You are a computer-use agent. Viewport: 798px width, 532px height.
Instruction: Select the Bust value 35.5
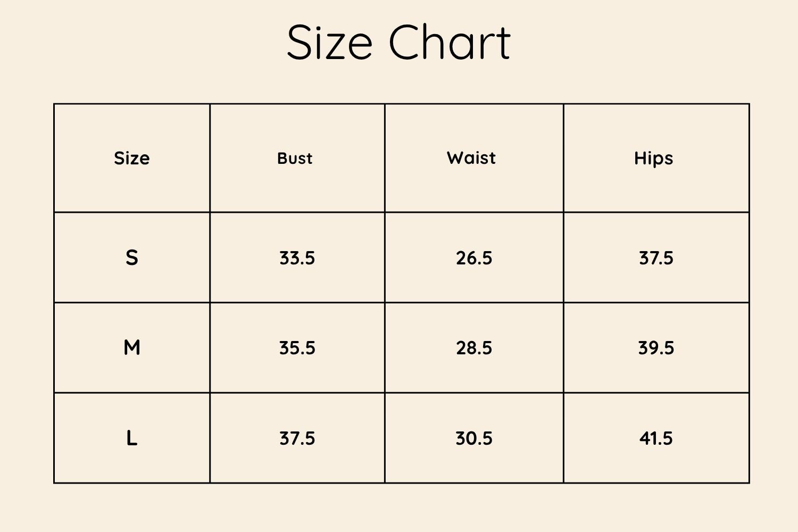pyautogui.click(x=297, y=348)
